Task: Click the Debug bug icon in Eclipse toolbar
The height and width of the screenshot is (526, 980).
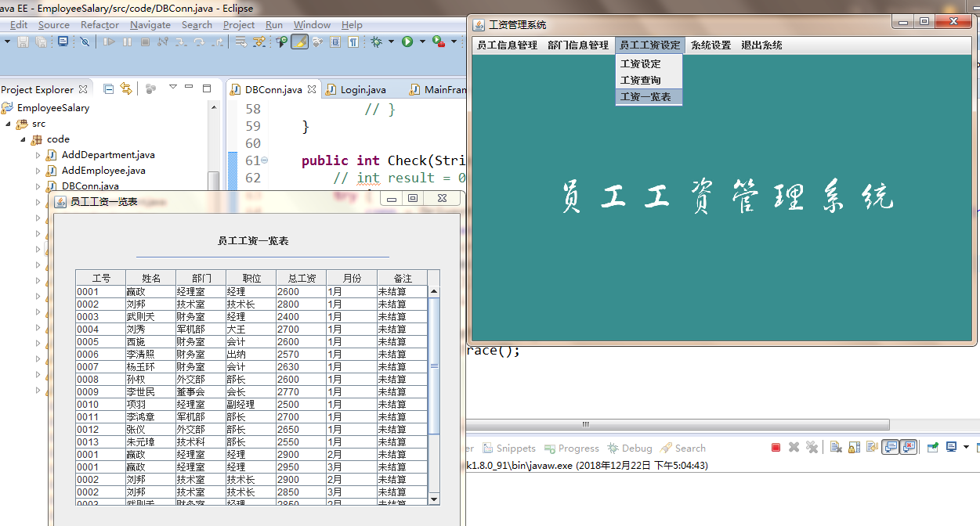Action: pyautogui.click(x=376, y=41)
